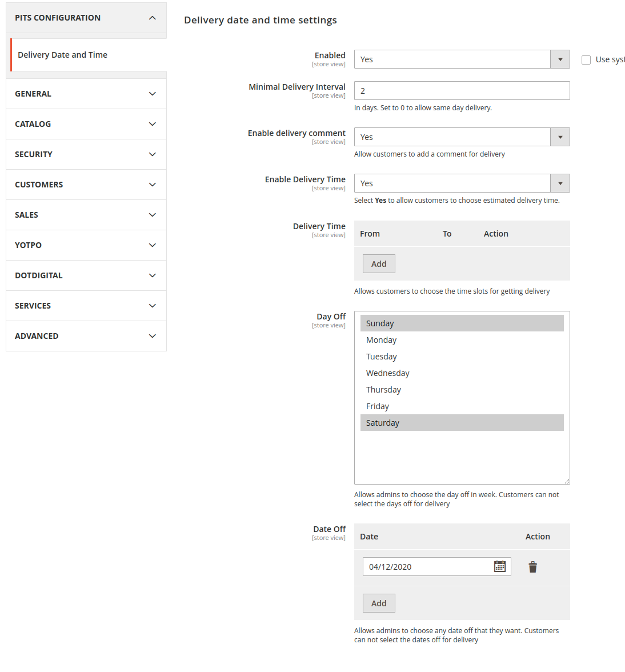The height and width of the screenshot is (672, 625).
Task: Expand the CUSTOMERS section
Action: [x=152, y=184]
